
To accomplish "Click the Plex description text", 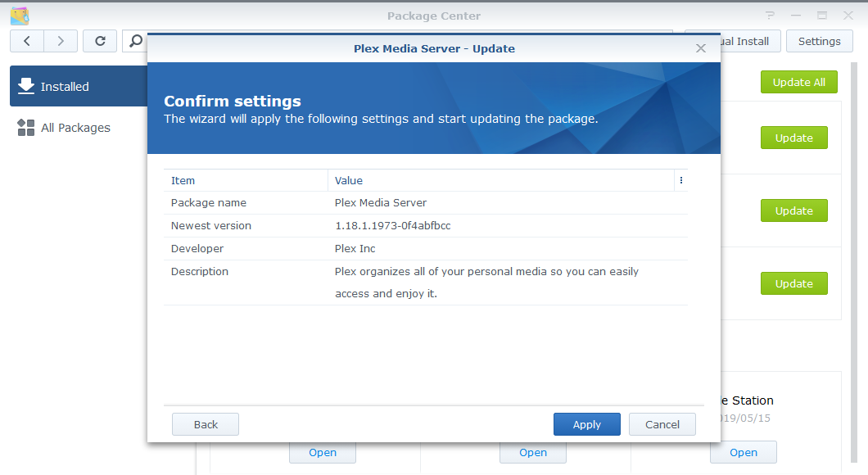I will pos(486,283).
